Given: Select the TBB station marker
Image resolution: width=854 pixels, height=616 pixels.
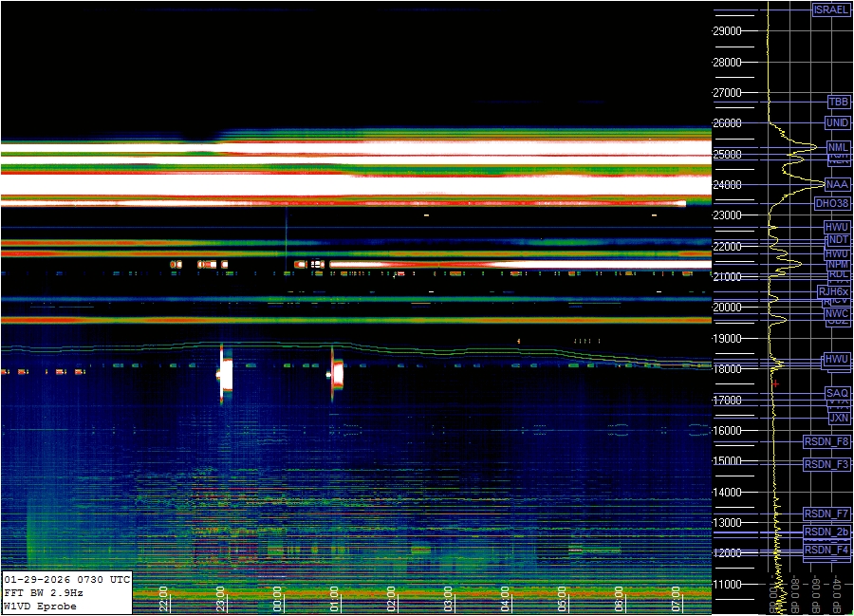Looking at the screenshot, I should pos(838,102).
